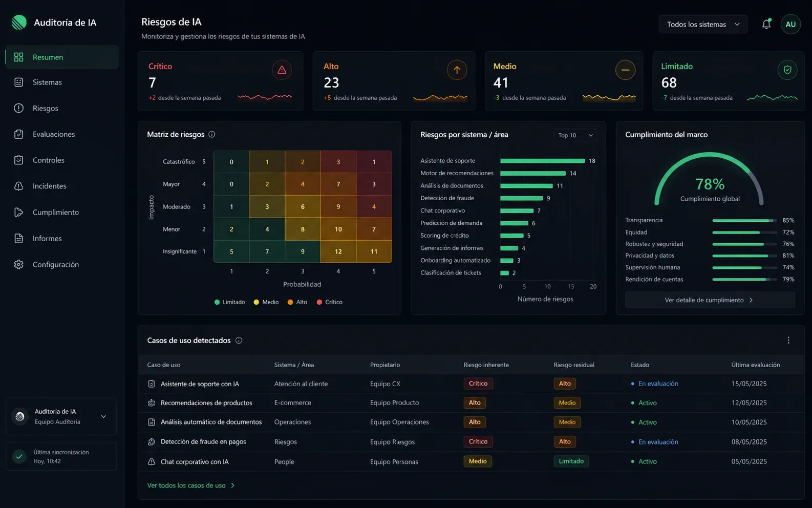The image size is (812, 508).
Task: Click the Evaluaciones clipboard icon in sidebar
Action: click(19, 134)
